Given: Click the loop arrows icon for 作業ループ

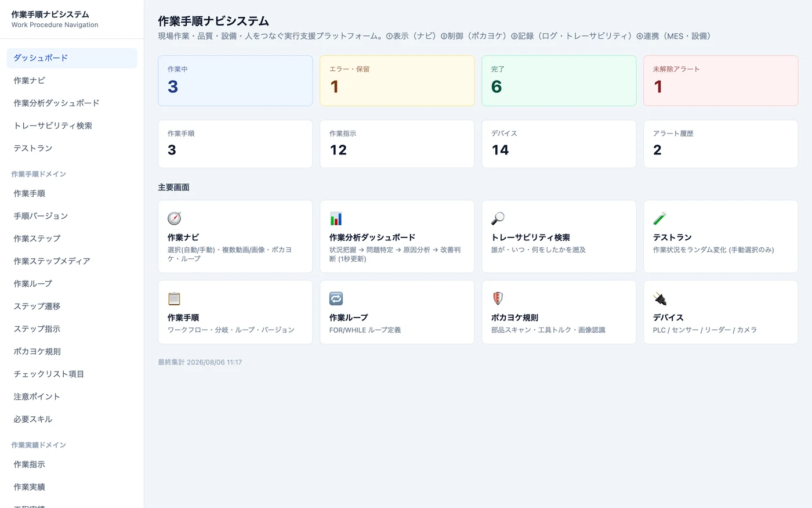Looking at the screenshot, I should [336, 299].
